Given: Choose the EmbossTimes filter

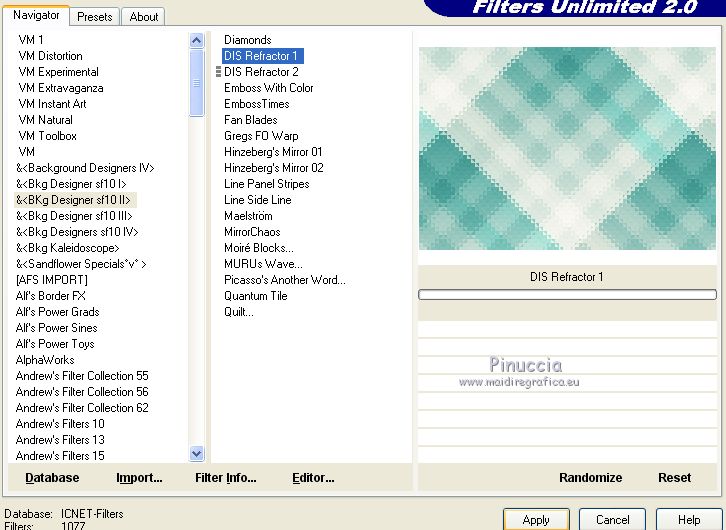Looking at the screenshot, I should click(257, 104).
